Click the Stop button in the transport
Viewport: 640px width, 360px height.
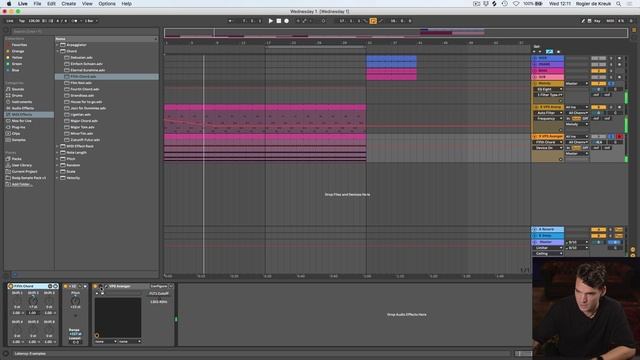click(279, 21)
